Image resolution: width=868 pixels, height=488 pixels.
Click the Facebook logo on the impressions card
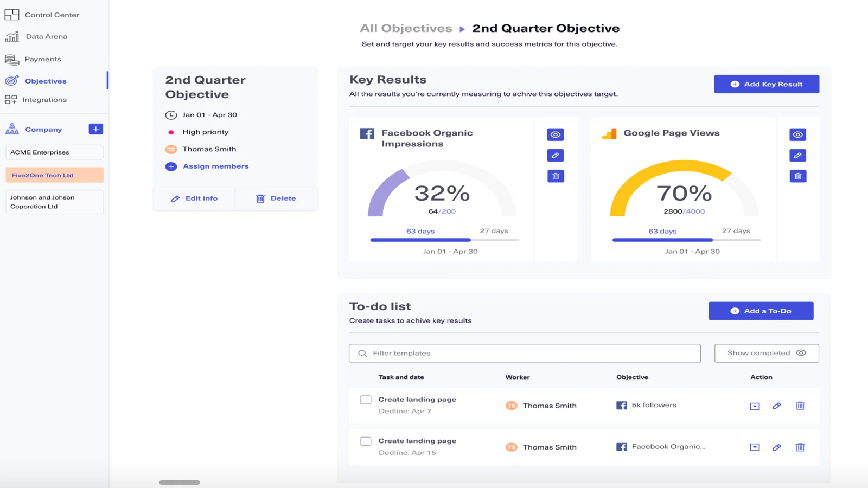pos(367,133)
